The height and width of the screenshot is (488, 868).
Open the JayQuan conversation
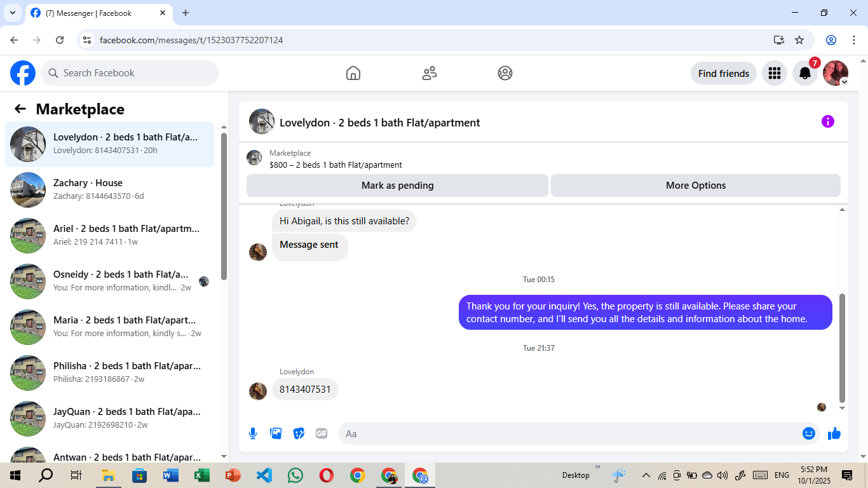pos(109,419)
